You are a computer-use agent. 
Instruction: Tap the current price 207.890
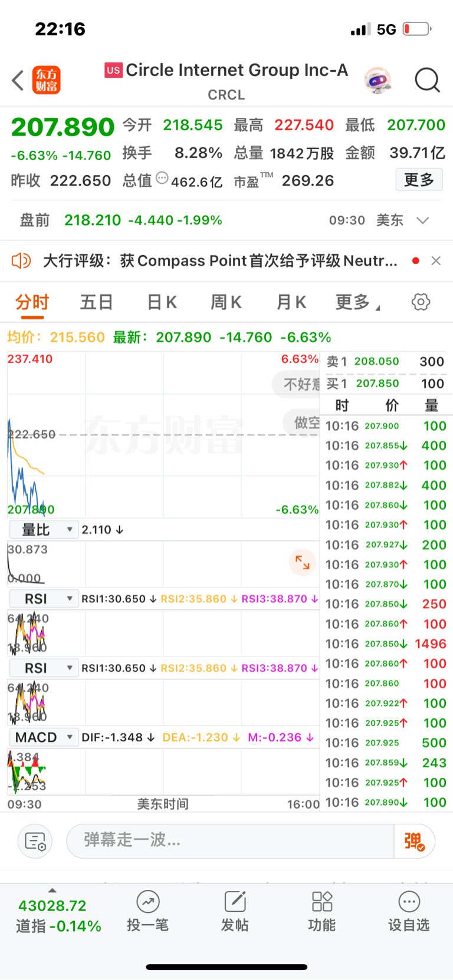tap(63, 127)
